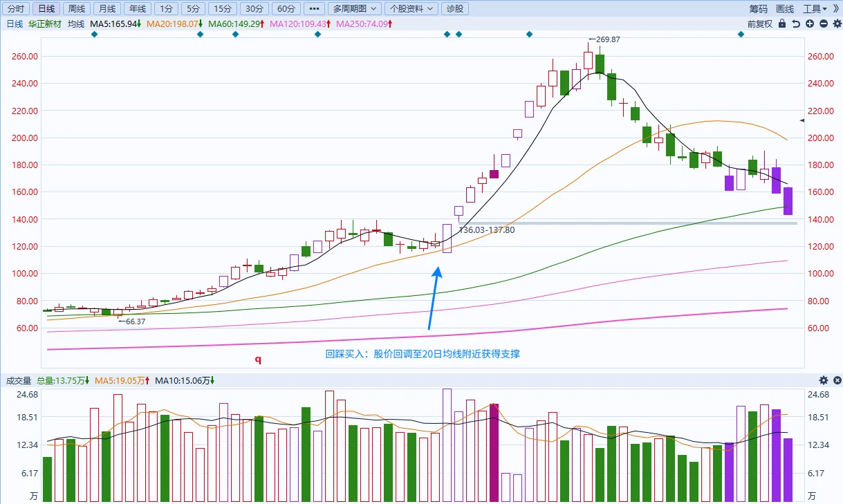Open the 多周期图 dropdown
The image size is (843, 504).
[x=355, y=9]
